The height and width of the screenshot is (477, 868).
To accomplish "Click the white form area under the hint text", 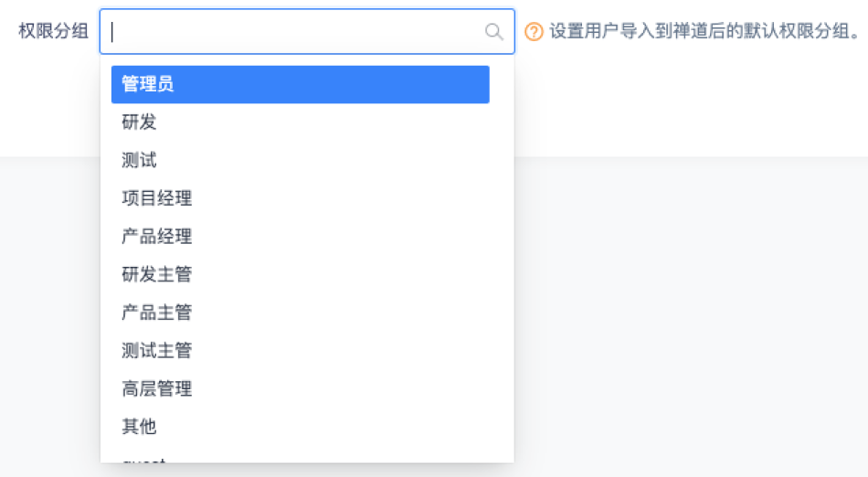I will pyautogui.click(x=685, y=101).
